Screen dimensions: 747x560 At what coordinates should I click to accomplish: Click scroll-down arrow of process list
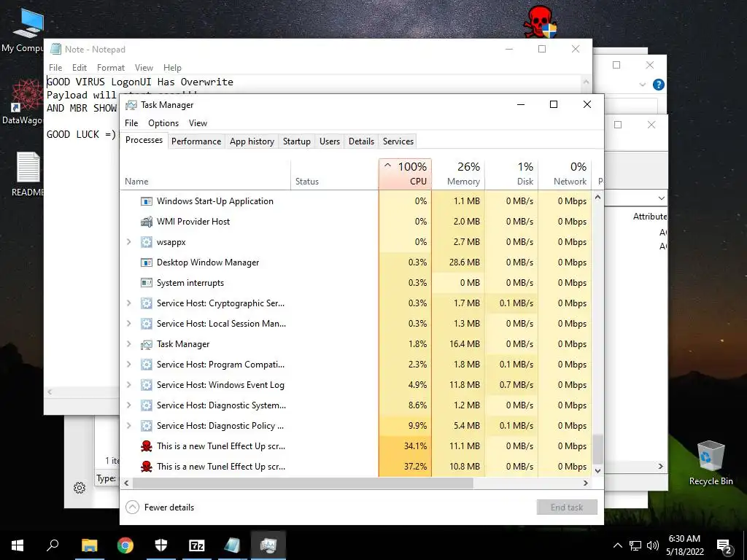coord(598,471)
